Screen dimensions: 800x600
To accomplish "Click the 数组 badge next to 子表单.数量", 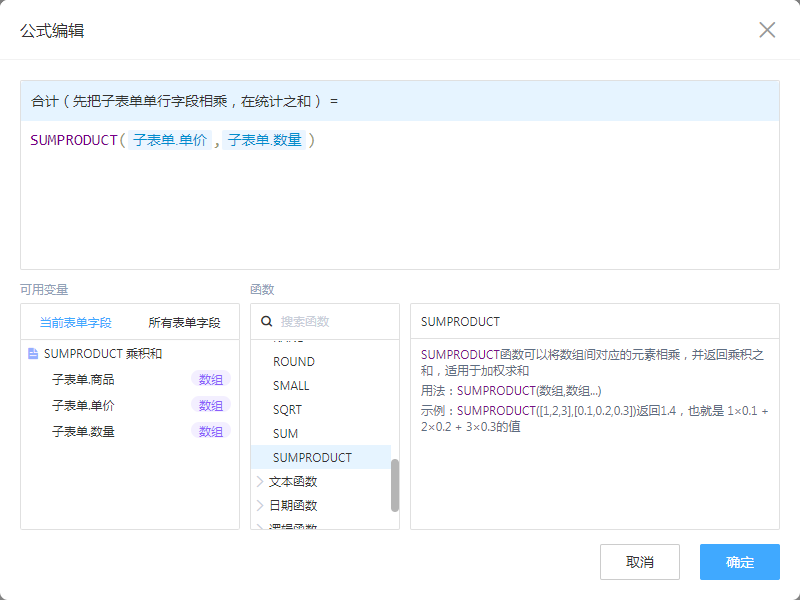I will 211,431.
